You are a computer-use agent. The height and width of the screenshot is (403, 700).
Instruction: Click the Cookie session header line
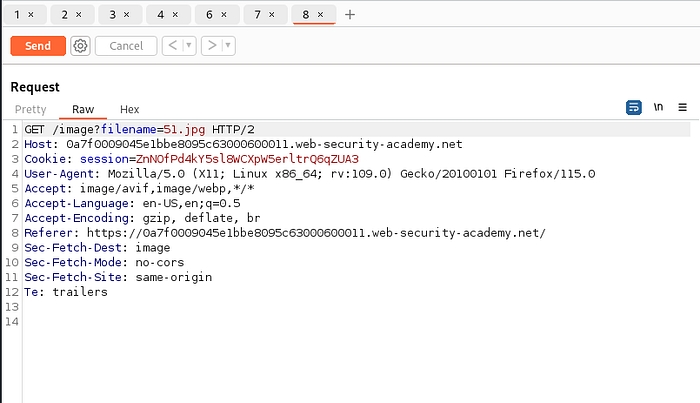pos(190,159)
